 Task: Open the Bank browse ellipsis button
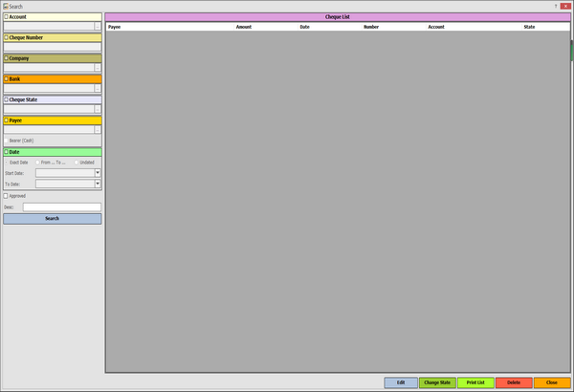point(98,89)
